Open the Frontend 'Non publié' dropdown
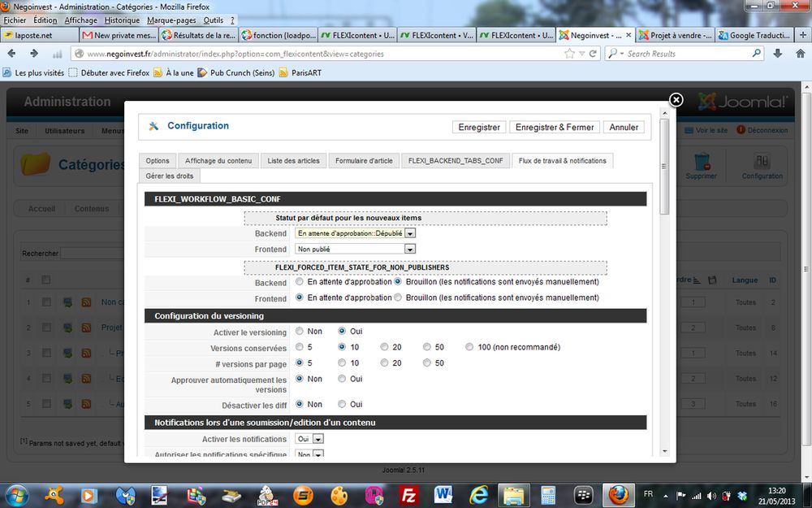The width and height of the screenshot is (812, 508). click(x=356, y=250)
